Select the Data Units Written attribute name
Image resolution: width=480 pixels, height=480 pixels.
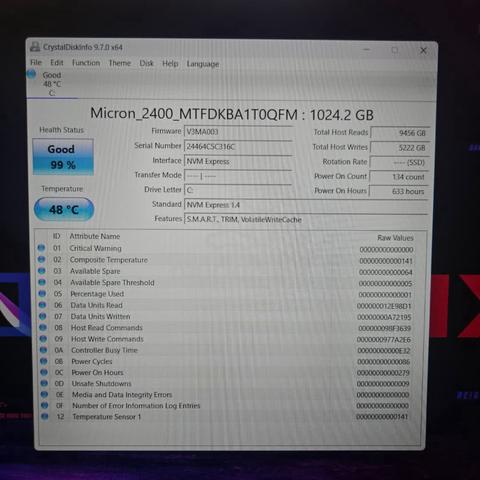(100, 316)
